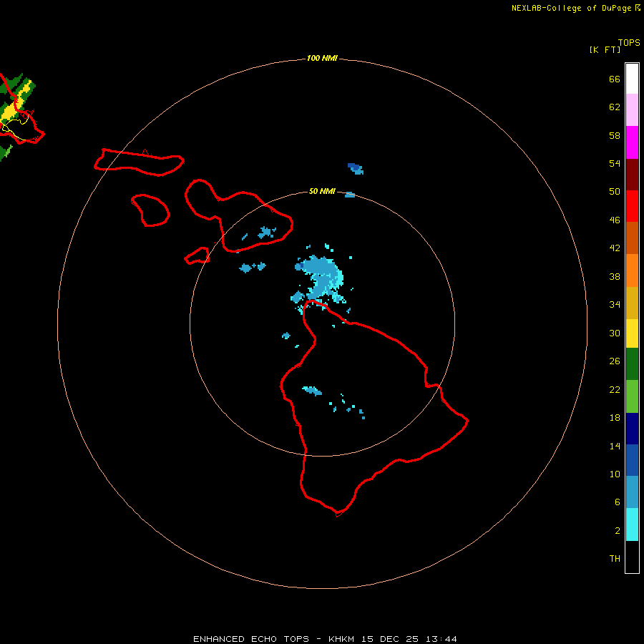Click the Lanai island outline

coord(150,210)
